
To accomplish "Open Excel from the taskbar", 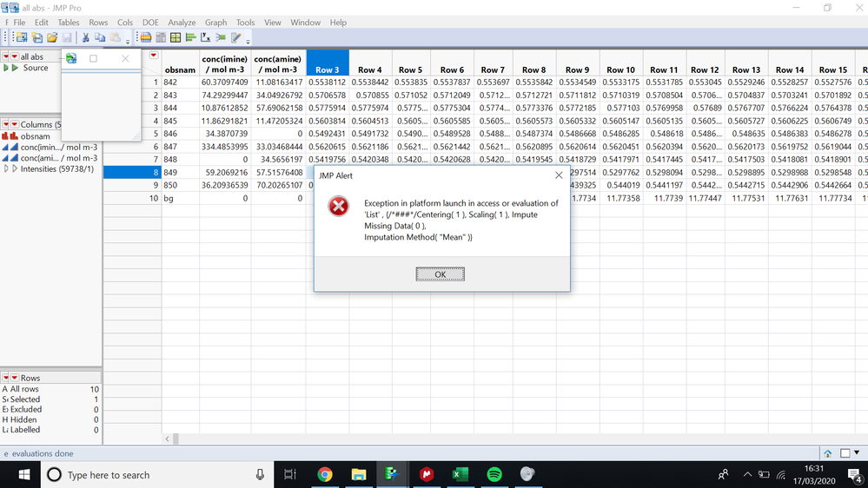I will 460,474.
